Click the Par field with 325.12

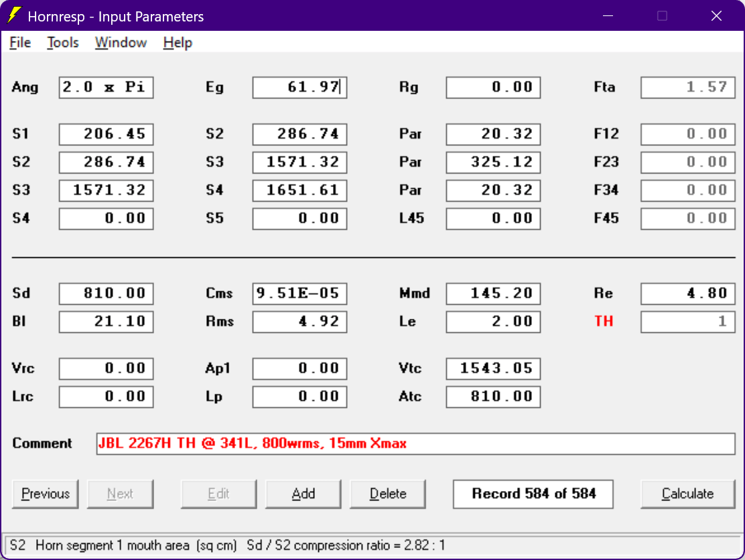pyautogui.click(x=493, y=162)
